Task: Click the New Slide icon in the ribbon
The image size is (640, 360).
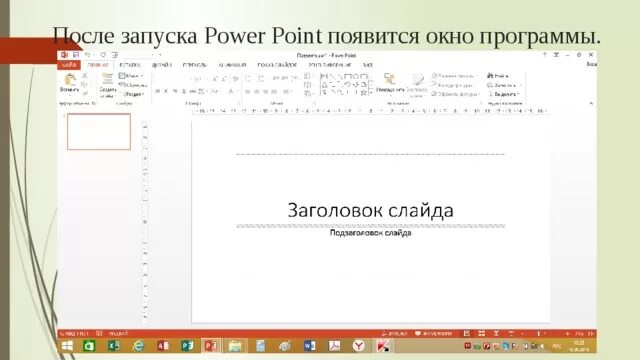Action: coord(107,79)
